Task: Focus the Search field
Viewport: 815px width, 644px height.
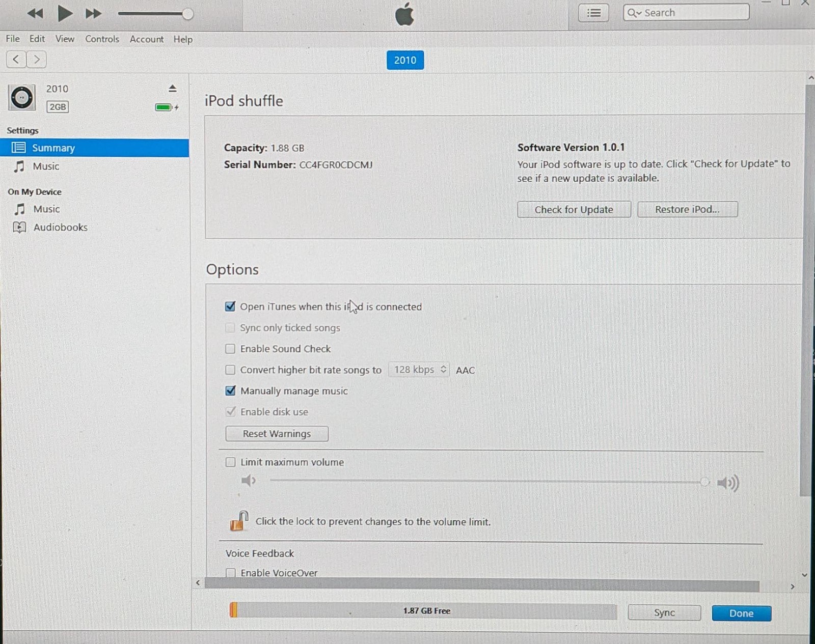Action: pos(686,13)
